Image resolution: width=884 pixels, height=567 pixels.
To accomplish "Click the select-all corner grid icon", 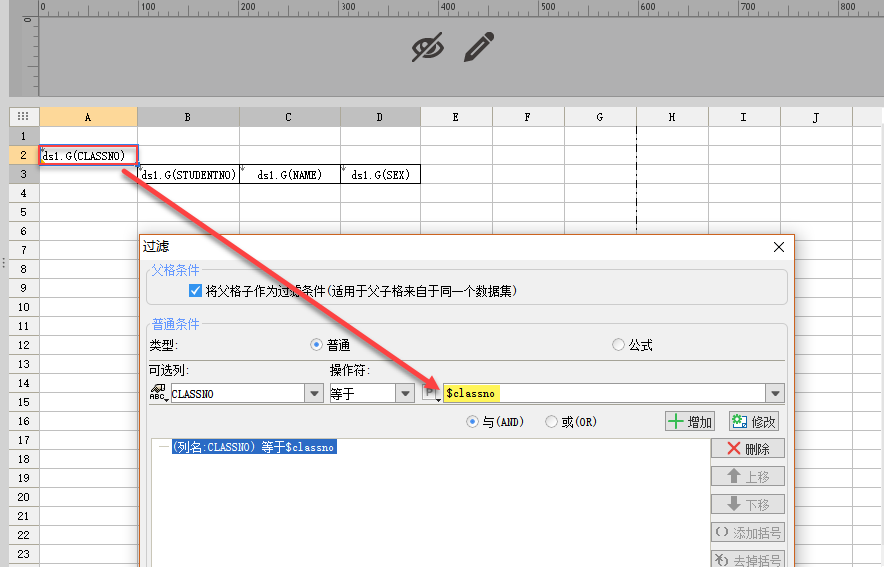I will tap(23, 117).
